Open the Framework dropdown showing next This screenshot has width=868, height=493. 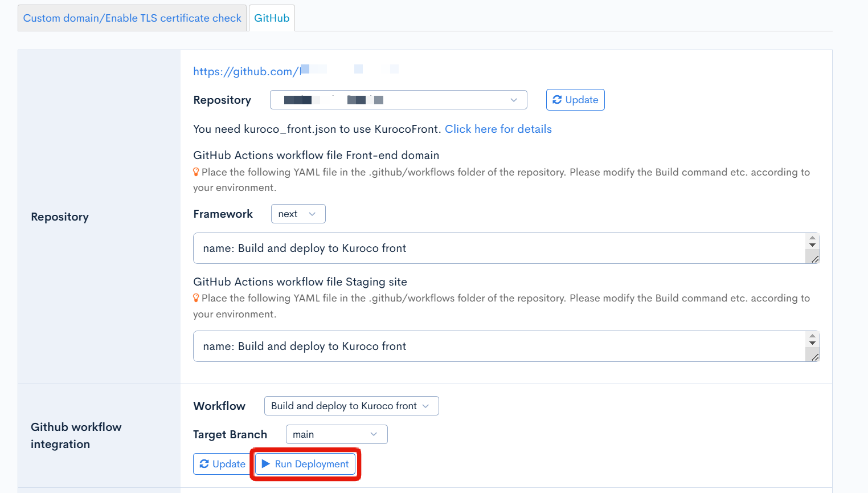click(298, 214)
